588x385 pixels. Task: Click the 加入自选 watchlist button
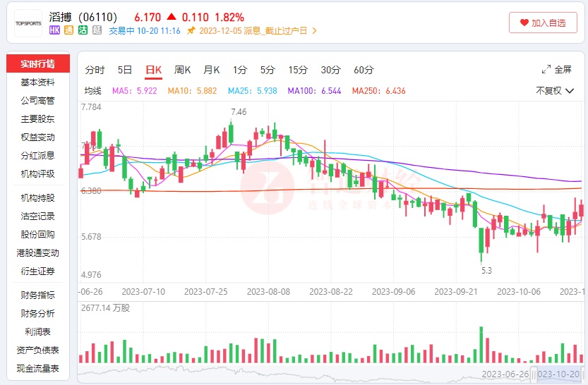[x=542, y=23]
